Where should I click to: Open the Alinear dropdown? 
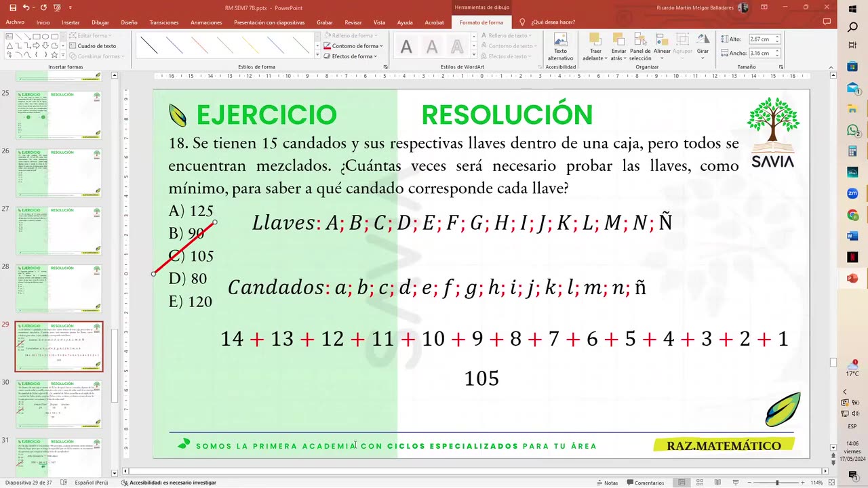(662, 47)
